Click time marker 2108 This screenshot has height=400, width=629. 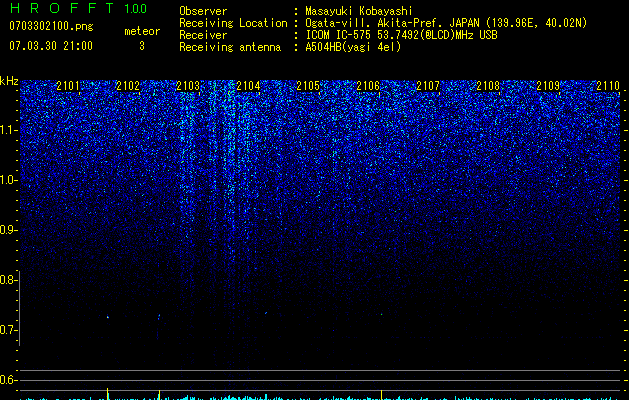tap(488, 86)
